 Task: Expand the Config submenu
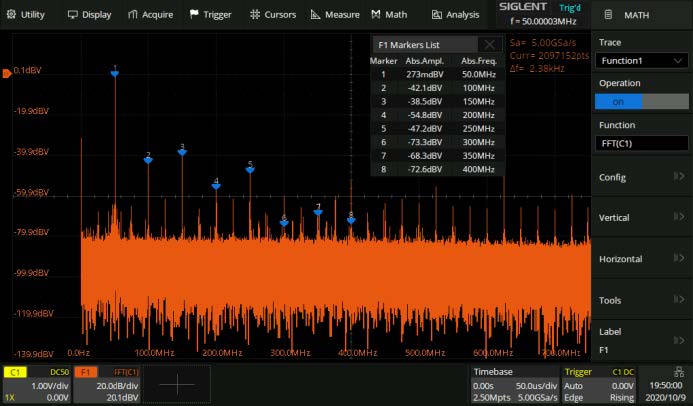click(642, 177)
